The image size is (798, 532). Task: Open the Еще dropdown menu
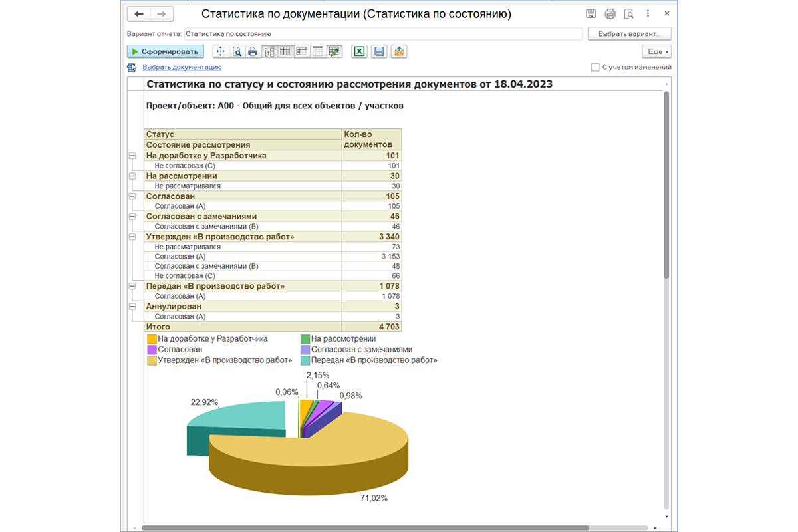point(656,51)
